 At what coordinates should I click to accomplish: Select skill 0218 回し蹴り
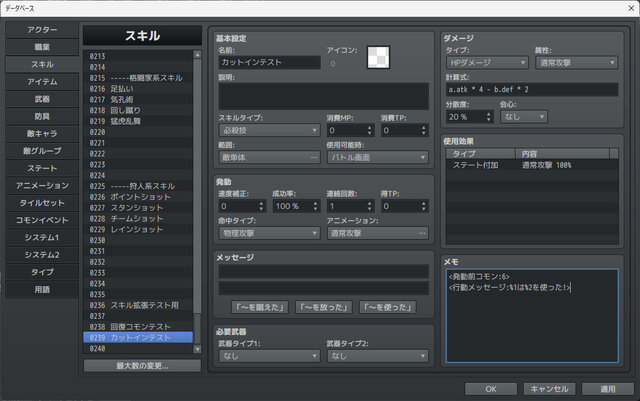[x=138, y=110]
